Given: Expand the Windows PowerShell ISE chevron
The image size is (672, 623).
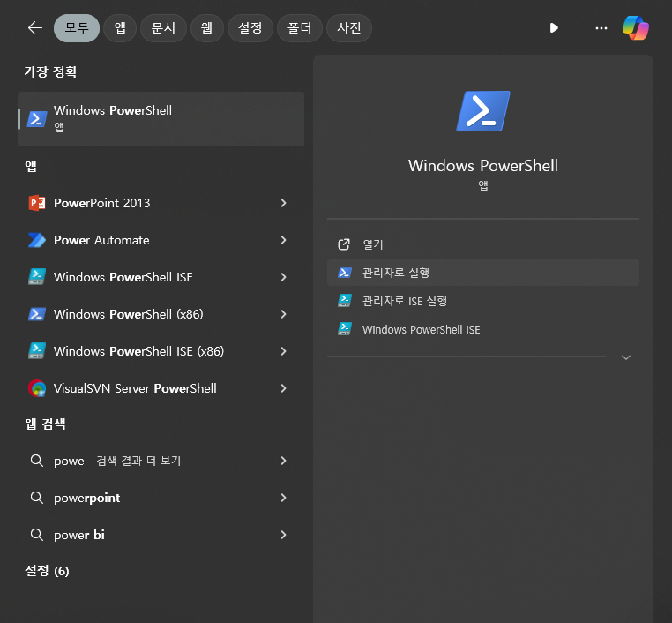Looking at the screenshot, I should pos(283,277).
